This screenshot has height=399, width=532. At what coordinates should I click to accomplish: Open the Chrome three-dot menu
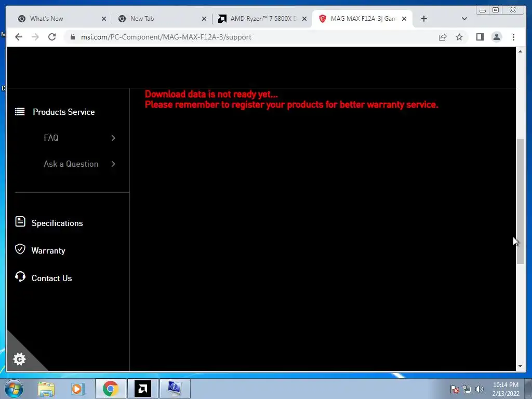point(513,37)
